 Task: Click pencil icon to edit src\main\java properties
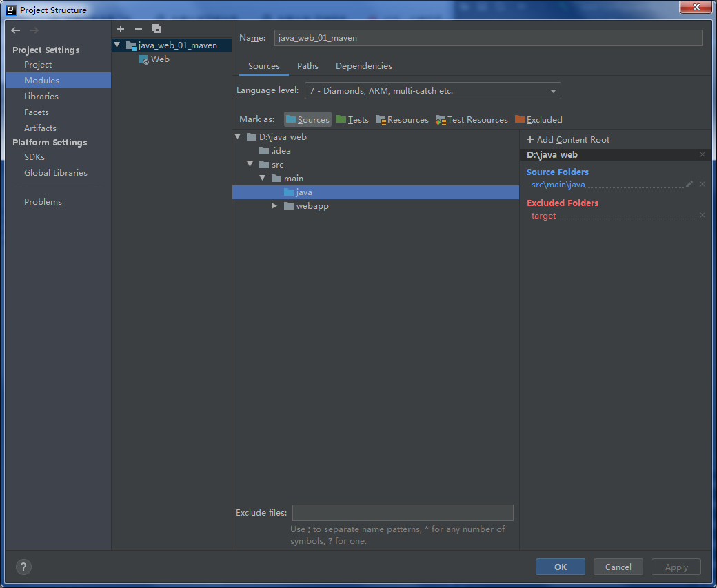coord(689,185)
